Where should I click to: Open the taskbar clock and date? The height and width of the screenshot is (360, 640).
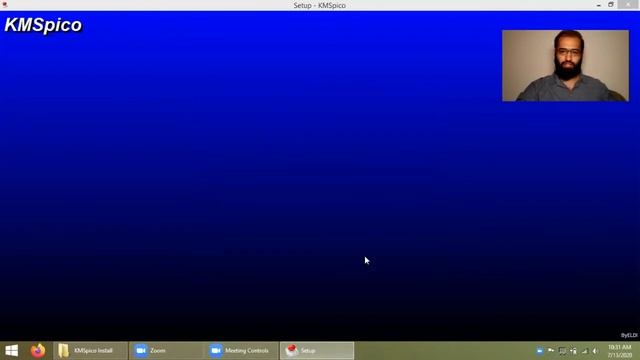coord(620,351)
